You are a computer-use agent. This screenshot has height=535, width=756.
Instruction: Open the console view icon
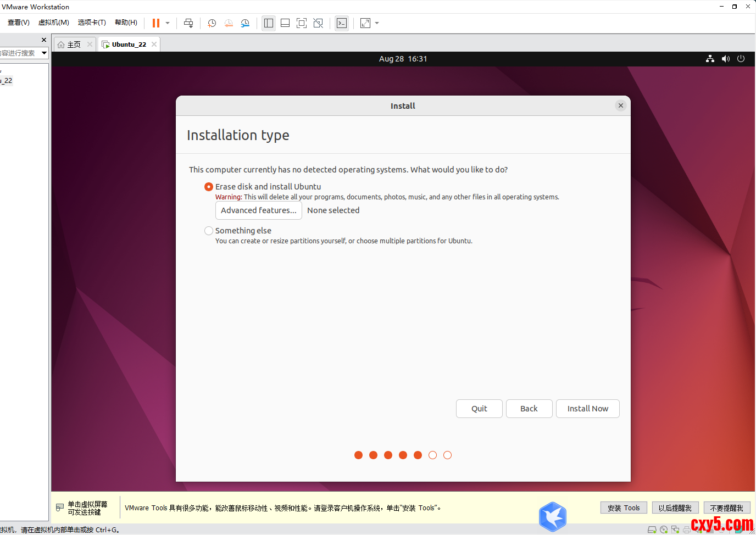(x=342, y=23)
